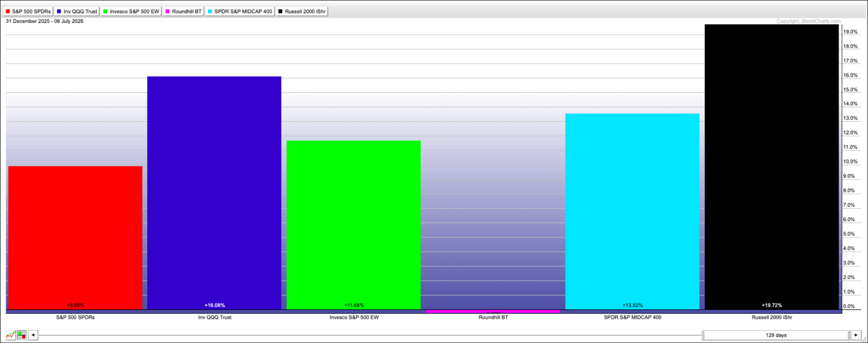The width and height of the screenshot is (868, 343).
Task: Click the SPDR S&P MIDCAP 400 axis label
Action: (x=633, y=317)
